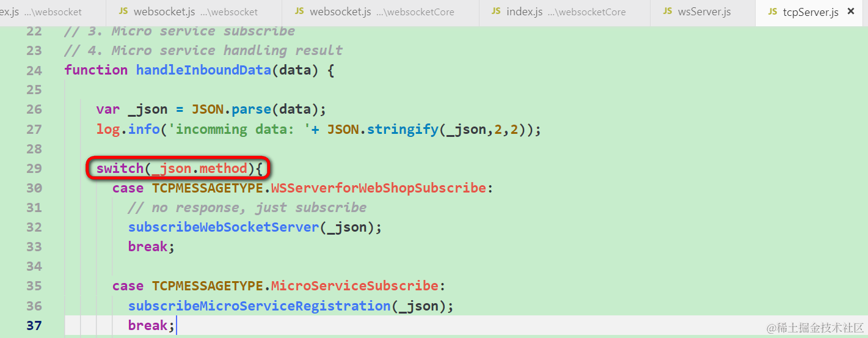
Task: Select the tcpServer.js tab title
Action: [811, 12]
